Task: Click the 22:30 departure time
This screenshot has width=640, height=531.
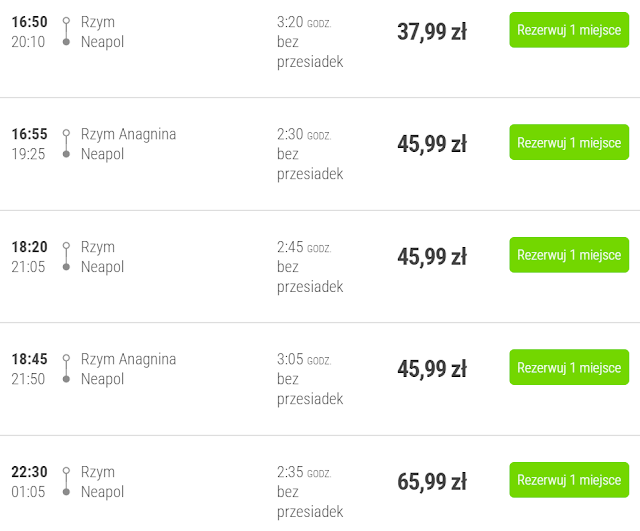Action: [x=29, y=472]
